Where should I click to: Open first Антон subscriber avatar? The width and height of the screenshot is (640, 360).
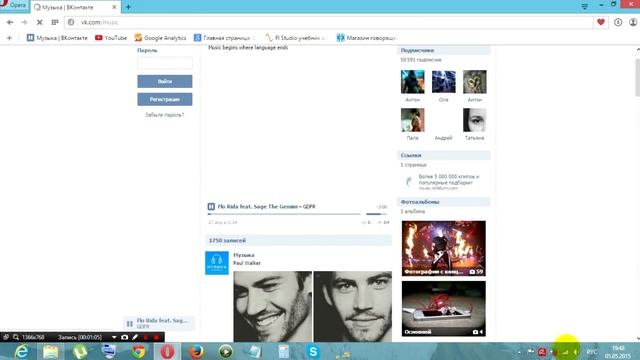click(413, 82)
